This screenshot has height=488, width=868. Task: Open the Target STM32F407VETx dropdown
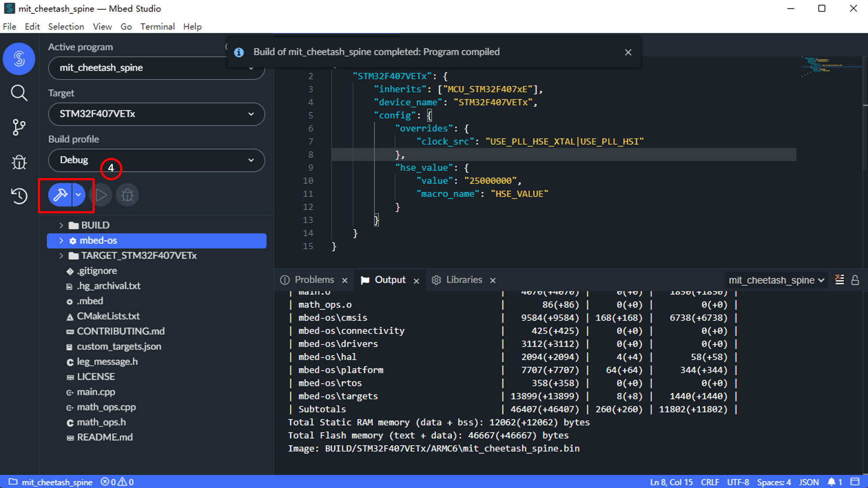(x=156, y=114)
